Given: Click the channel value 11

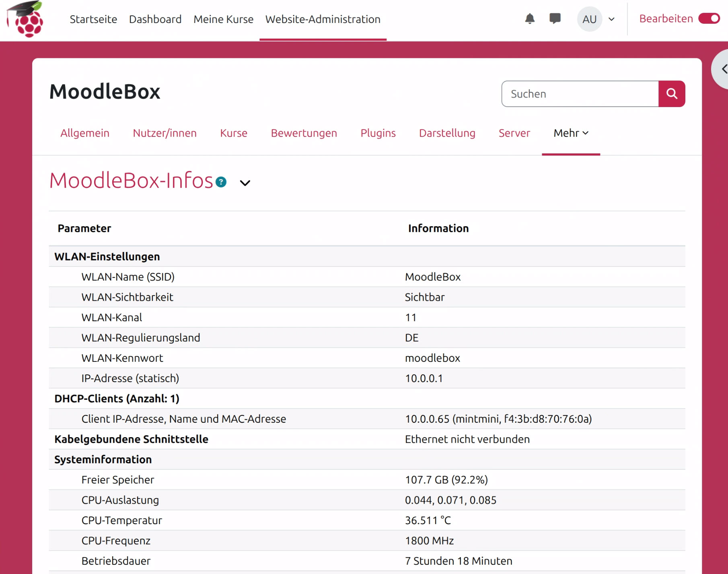Looking at the screenshot, I should (x=411, y=318).
